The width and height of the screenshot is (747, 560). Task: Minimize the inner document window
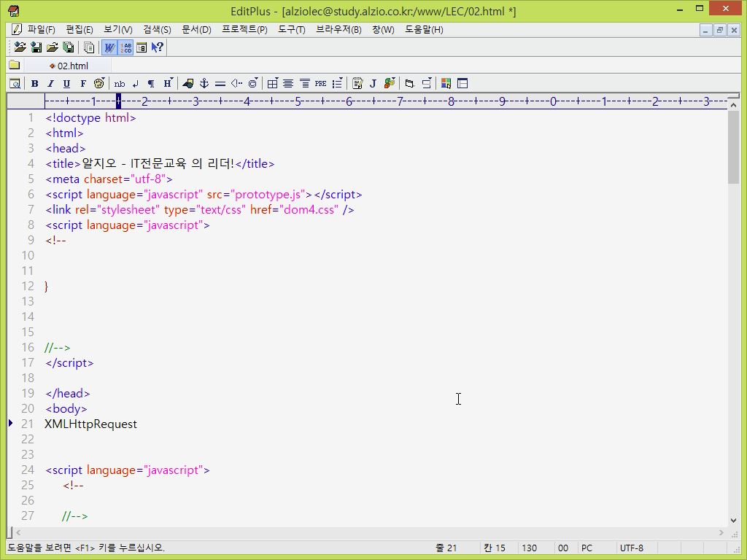(x=705, y=30)
